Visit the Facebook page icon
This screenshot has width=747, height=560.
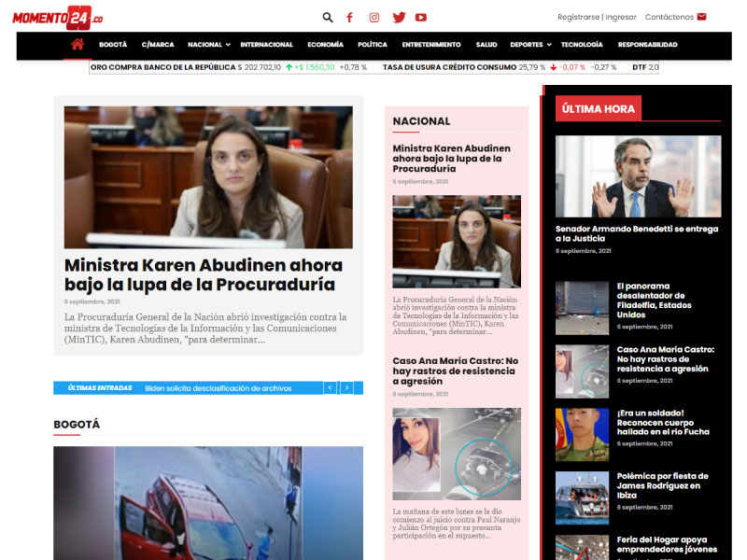pos(349,18)
